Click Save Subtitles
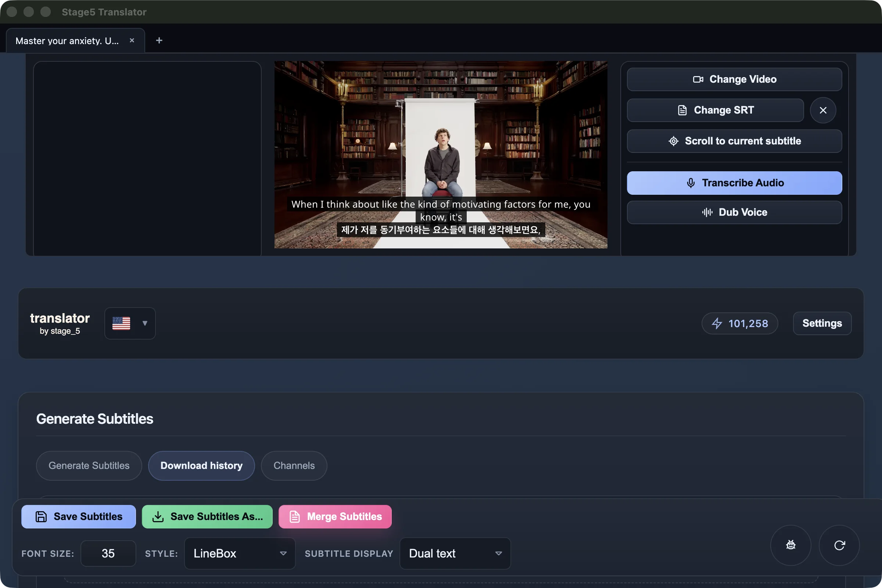Viewport: 882px width, 588px height. pos(78,516)
